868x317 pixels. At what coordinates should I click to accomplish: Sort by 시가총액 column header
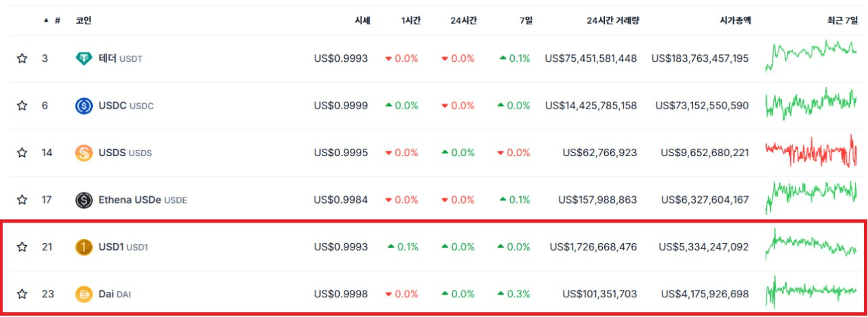734,20
